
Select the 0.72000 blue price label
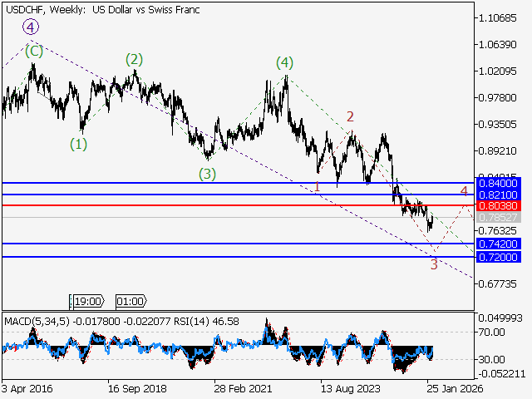(x=499, y=257)
